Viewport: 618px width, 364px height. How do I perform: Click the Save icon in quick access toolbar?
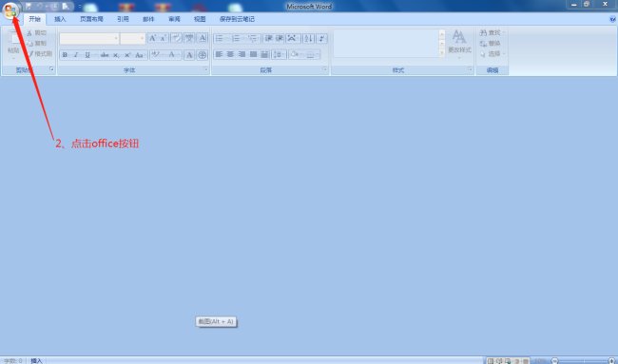tap(29, 7)
